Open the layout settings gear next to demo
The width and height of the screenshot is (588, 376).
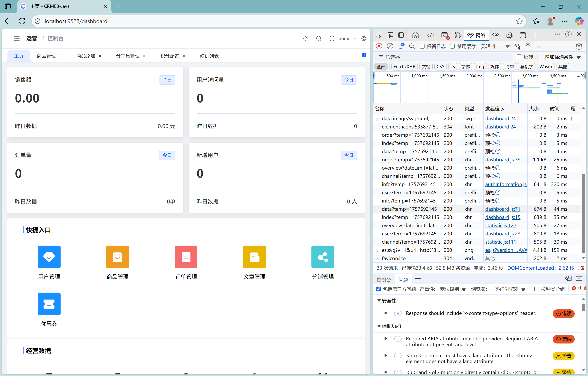[364, 39]
